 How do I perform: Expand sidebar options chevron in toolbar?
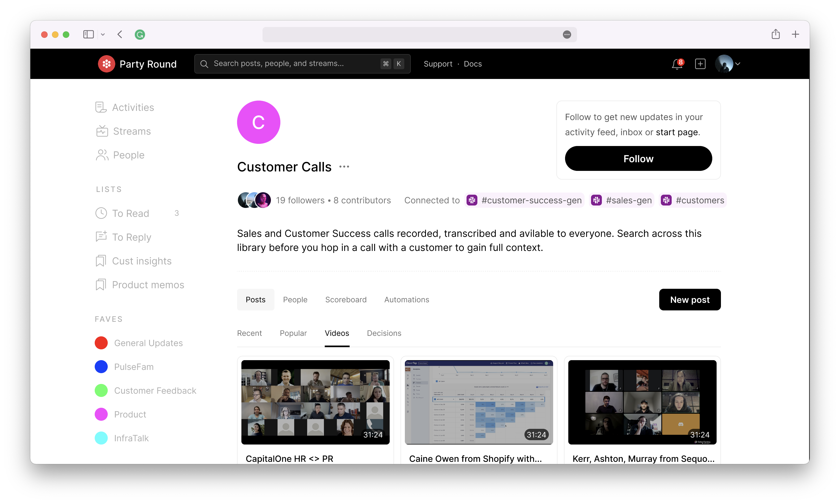pyautogui.click(x=103, y=34)
